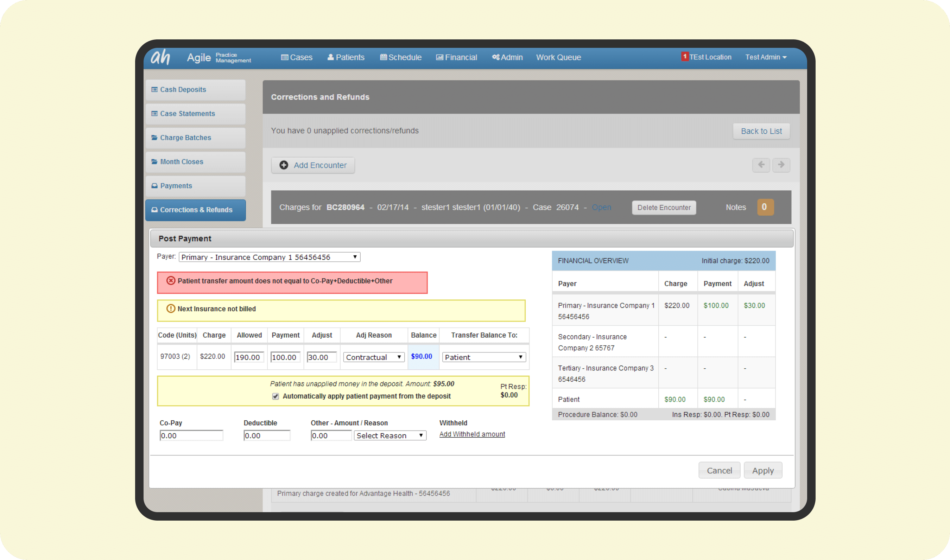Image resolution: width=950 pixels, height=560 pixels.
Task: Click the Allowed amount field 190.00
Action: pyautogui.click(x=249, y=357)
